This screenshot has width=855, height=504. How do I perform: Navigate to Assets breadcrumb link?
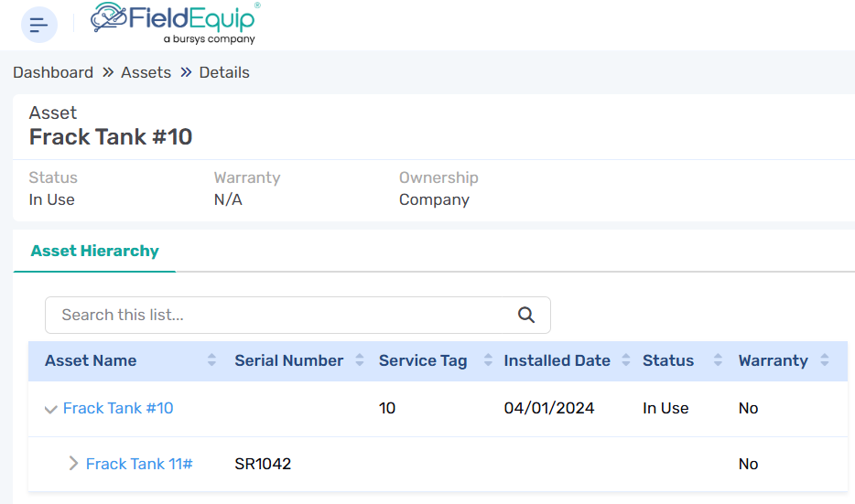[146, 72]
